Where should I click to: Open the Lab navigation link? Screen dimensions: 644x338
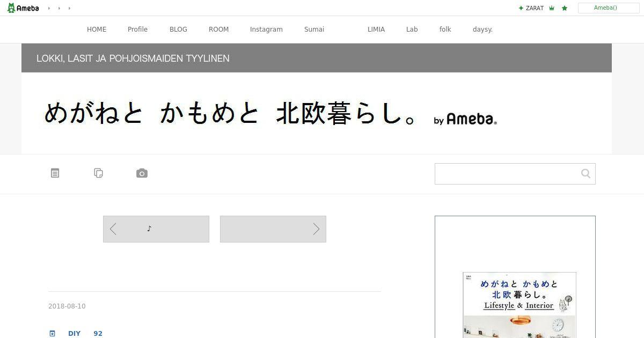point(412,30)
